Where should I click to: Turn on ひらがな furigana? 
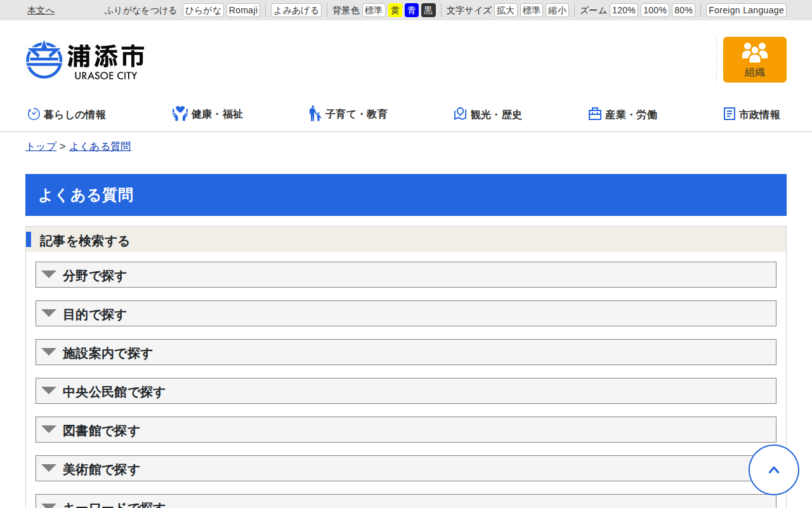pyautogui.click(x=203, y=10)
